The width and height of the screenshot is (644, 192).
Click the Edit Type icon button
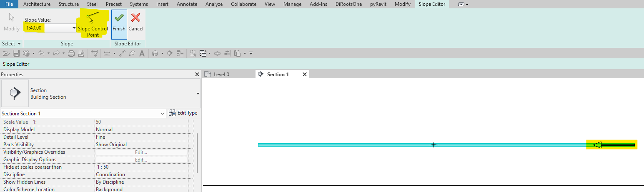pos(183,113)
